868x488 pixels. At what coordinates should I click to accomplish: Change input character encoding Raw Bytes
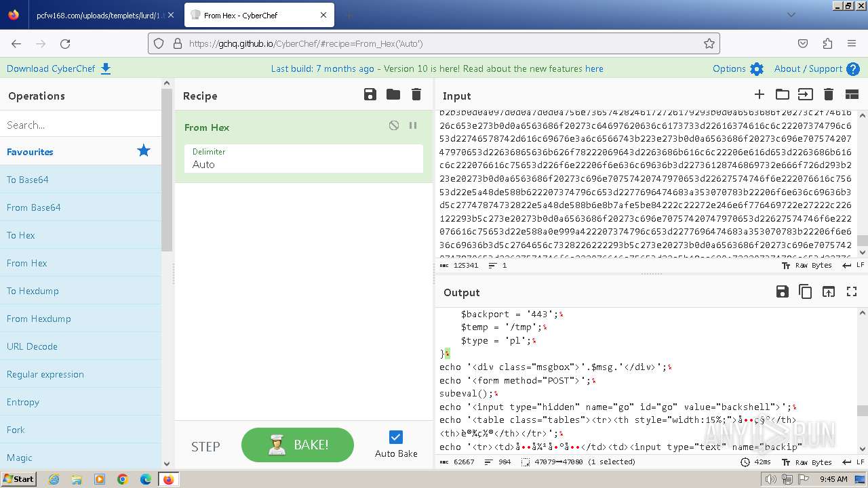807,265
